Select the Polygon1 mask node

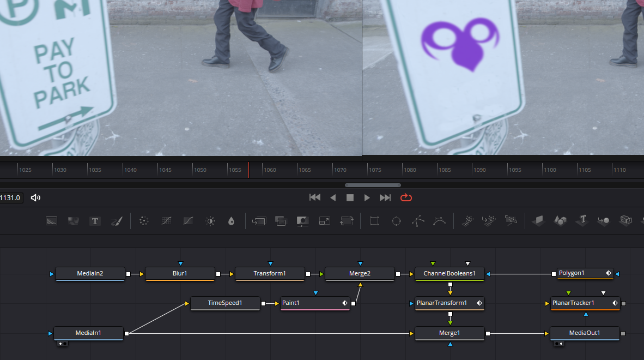tap(585, 273)
